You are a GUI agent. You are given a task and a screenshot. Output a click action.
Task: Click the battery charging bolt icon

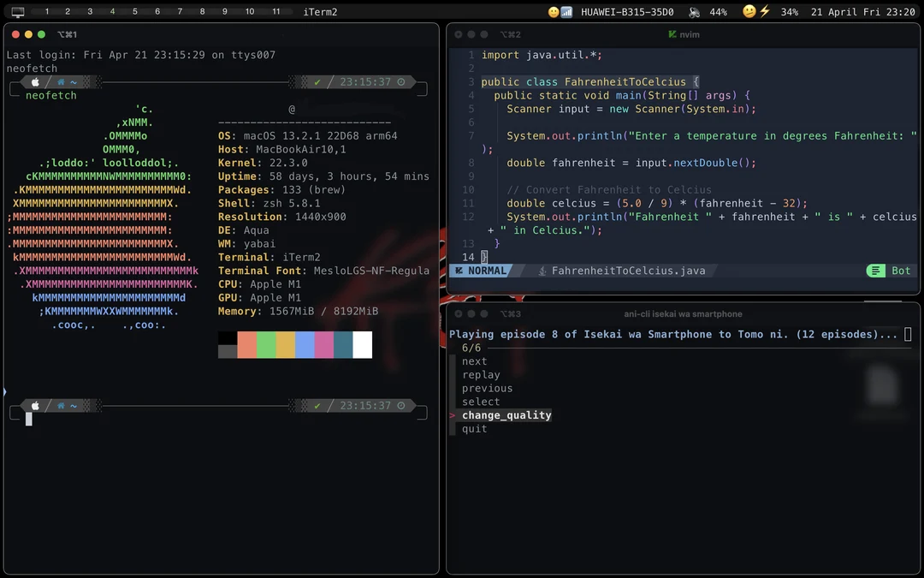click(765, 12)
